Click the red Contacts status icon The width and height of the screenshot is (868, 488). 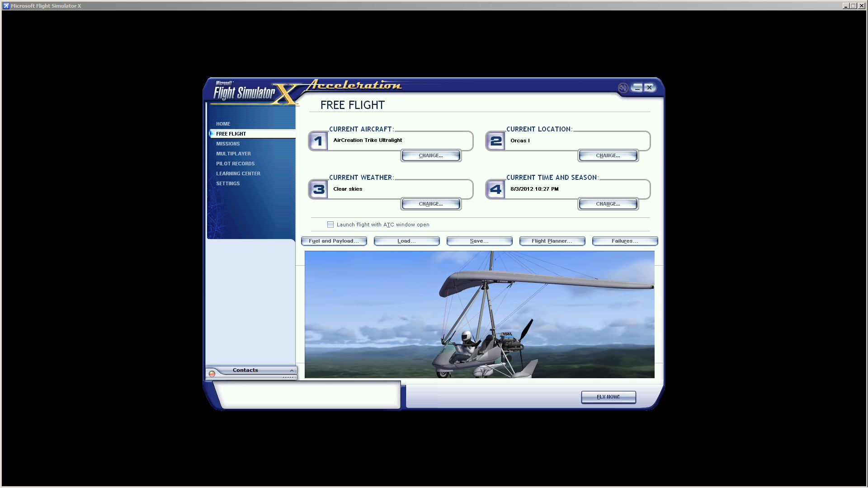point(212,374)
